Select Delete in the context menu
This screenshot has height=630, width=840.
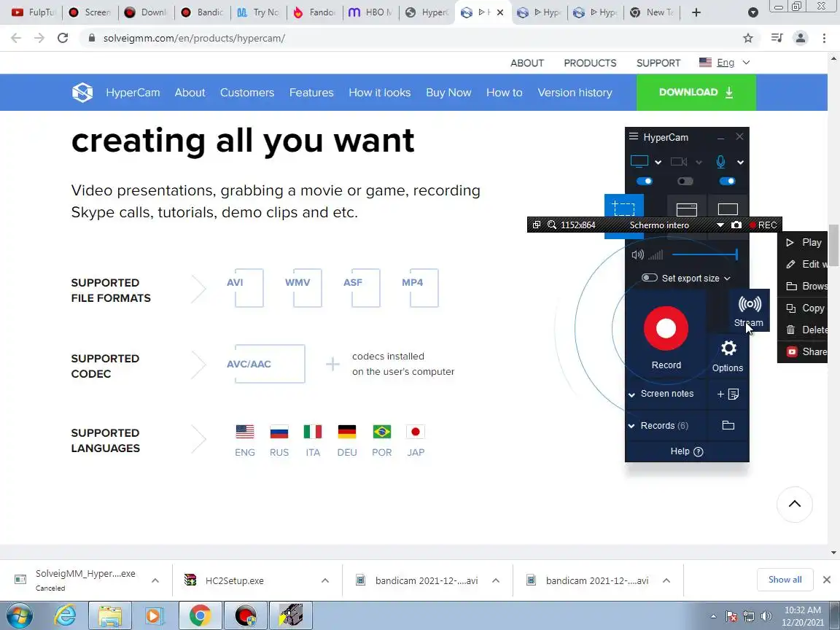tap(803, 330)
